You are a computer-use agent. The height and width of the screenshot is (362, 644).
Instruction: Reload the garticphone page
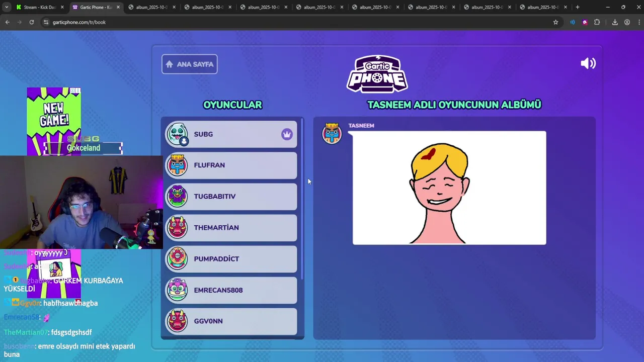point(32,22)
